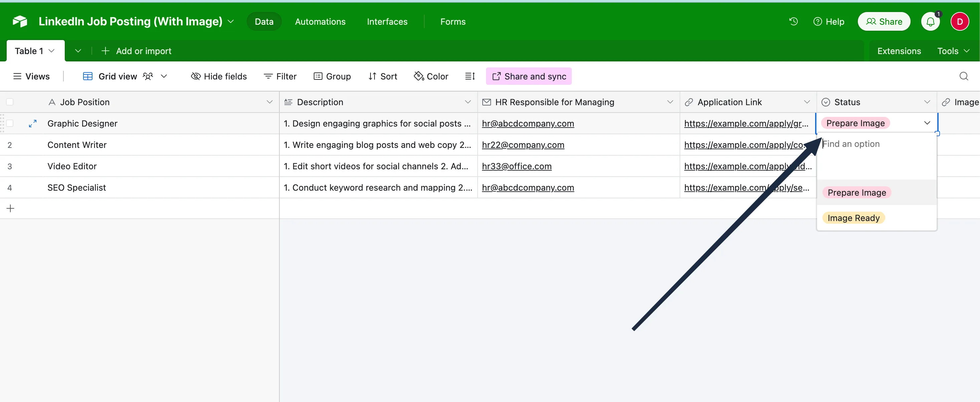Open Table 1 tab dropdown
Image resolution: width=980 pixels, height=402 pixels.
[51, 51]
